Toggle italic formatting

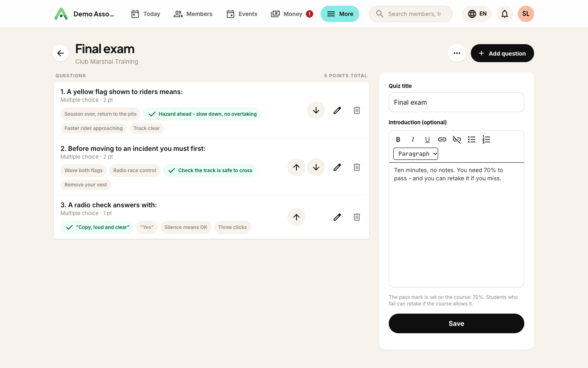coord(413,139)
